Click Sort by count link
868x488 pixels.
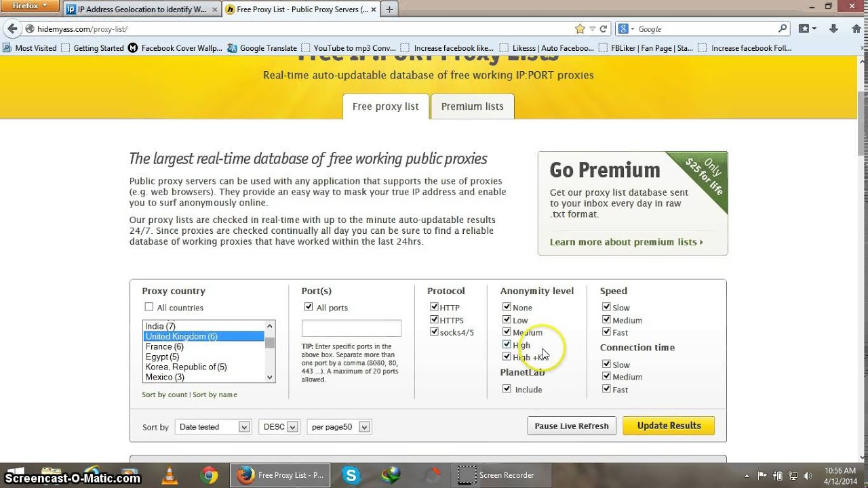tap(165, 394)
